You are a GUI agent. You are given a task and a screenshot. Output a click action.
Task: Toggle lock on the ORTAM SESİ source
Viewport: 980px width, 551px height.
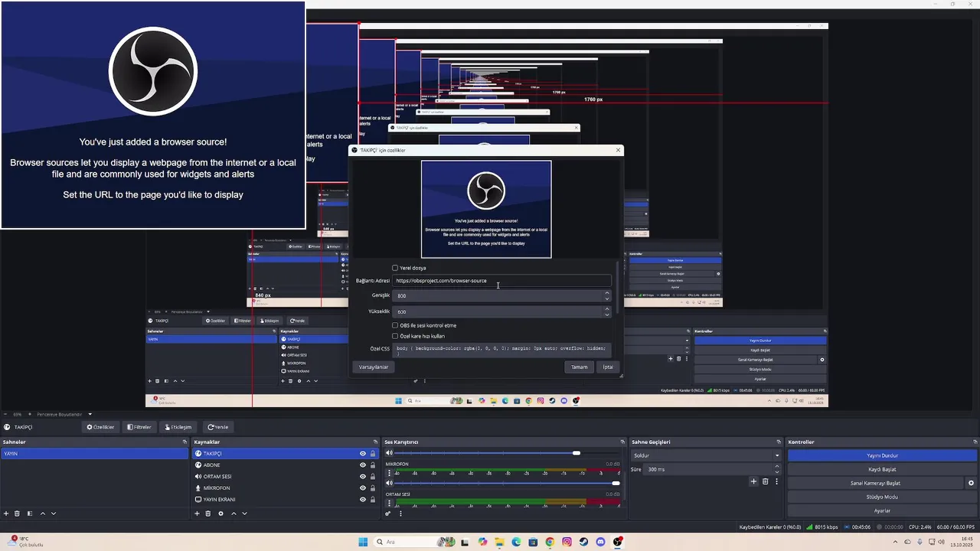pos(373,477)
